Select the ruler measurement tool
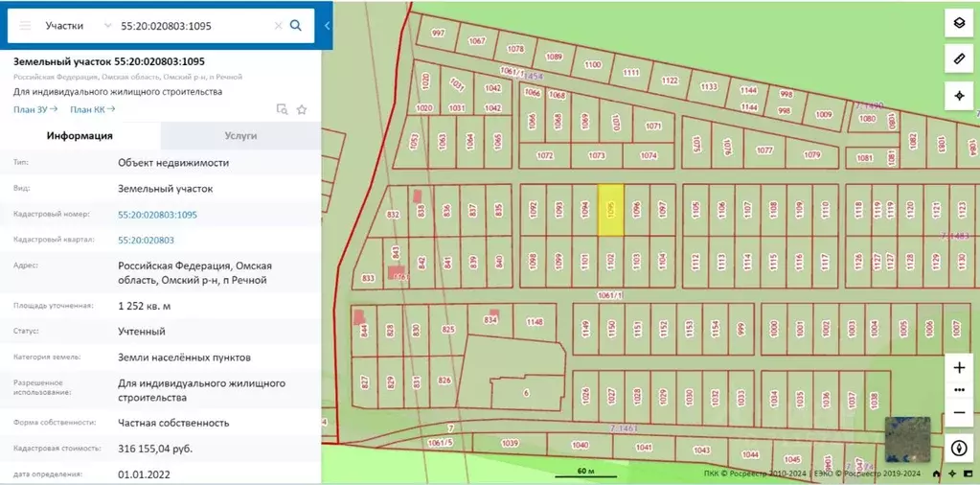980x485 pixels. click(958, 59)
